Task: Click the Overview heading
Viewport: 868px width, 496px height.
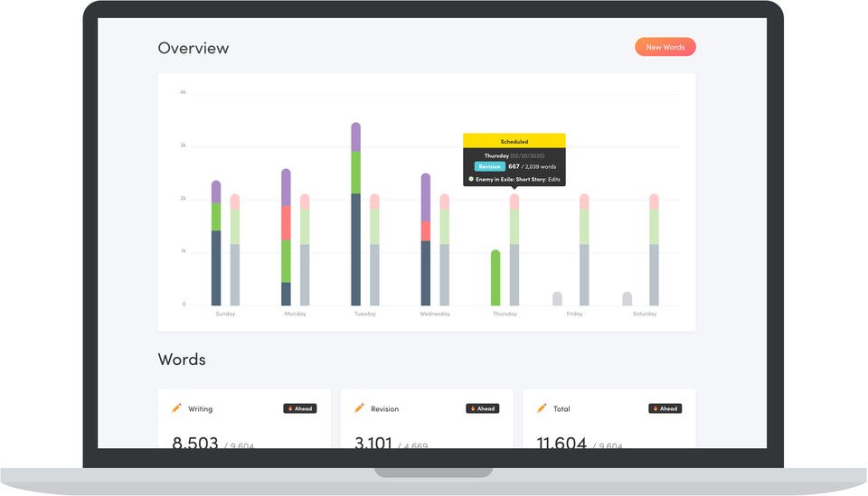Action: coord(193,48)
